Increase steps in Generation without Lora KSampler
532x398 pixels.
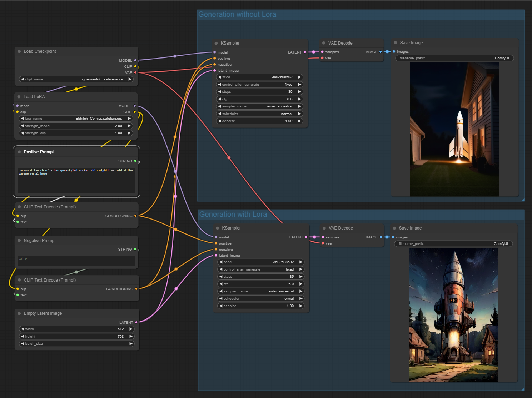click(x=299, y=92)
